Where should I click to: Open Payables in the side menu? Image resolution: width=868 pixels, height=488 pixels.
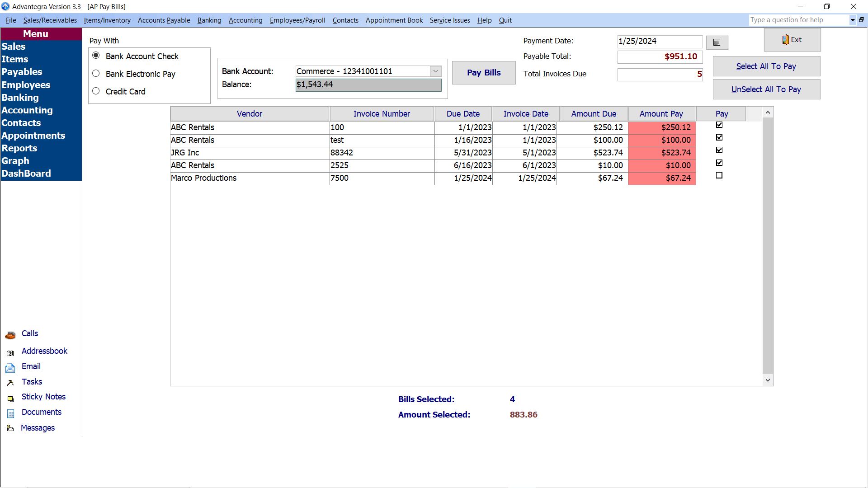[x=22, y=72]
